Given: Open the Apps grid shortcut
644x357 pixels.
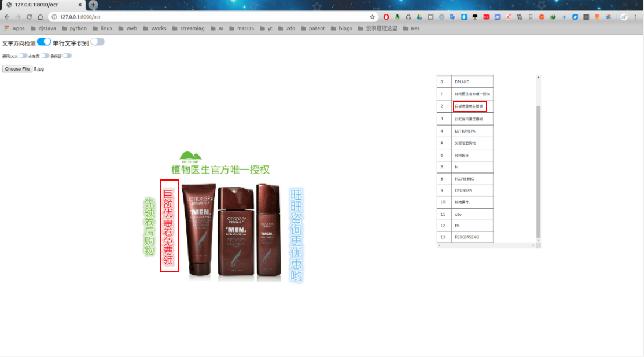Looking at the screenshot, I should point(14,28).
